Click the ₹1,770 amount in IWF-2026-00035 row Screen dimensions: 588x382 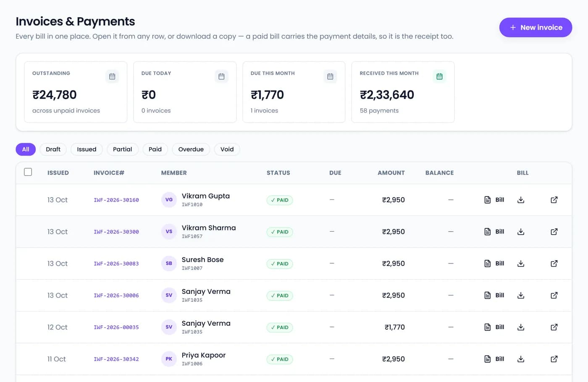point(395,327)
